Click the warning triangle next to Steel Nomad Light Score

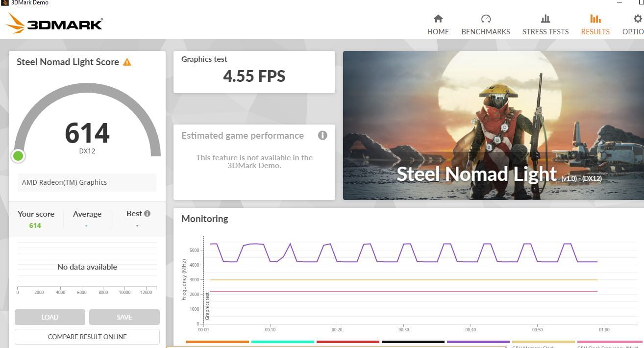pyautogui.click(x=127, y=62)
